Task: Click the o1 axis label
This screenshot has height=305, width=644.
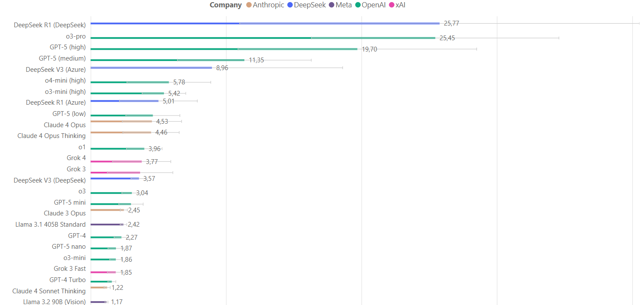Action: pyautogui.click(x=82, y=147)
